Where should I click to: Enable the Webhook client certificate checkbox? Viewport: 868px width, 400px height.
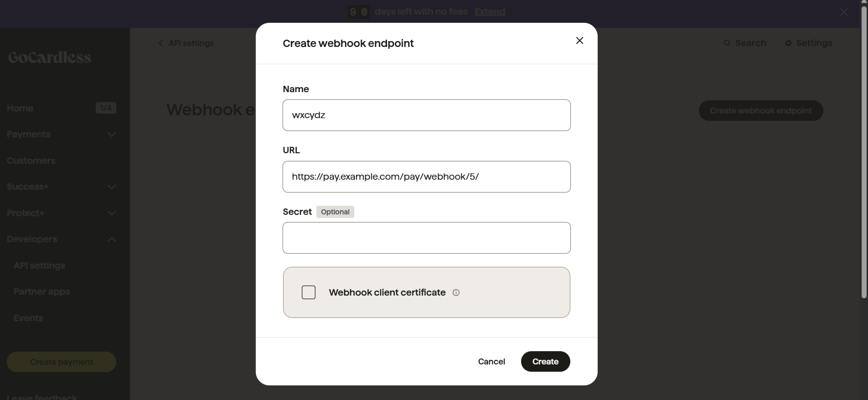(309, 292)
